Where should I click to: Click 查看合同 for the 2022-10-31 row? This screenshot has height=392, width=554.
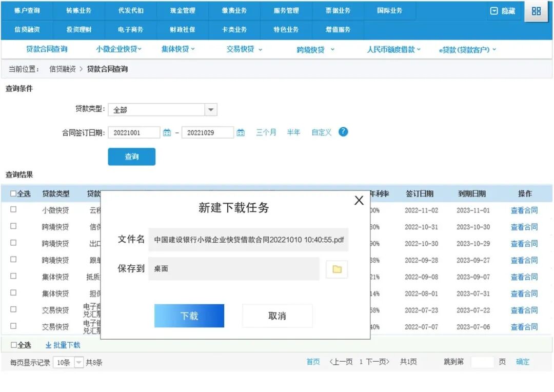(x=524, y=227)
